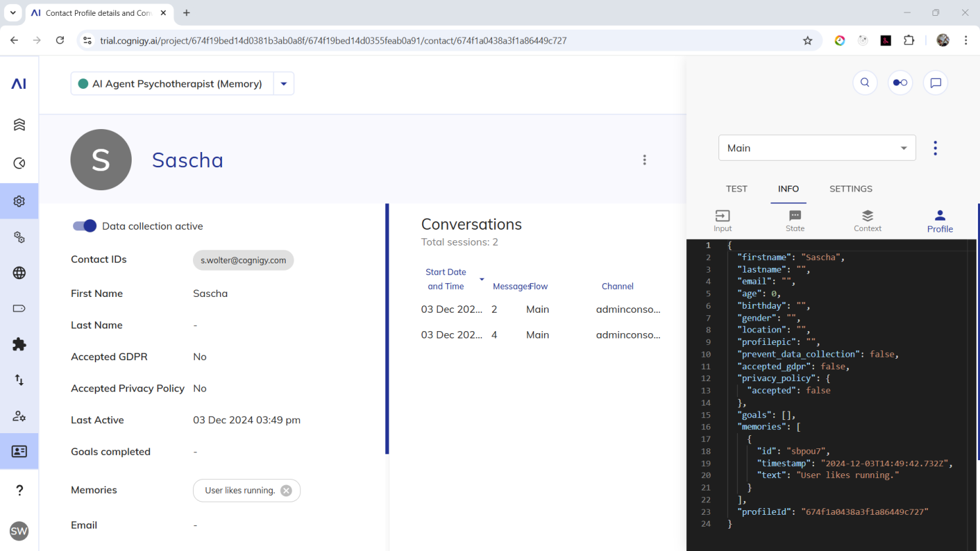
Task: Click the help question mark icon
Action: pos(19,490)
